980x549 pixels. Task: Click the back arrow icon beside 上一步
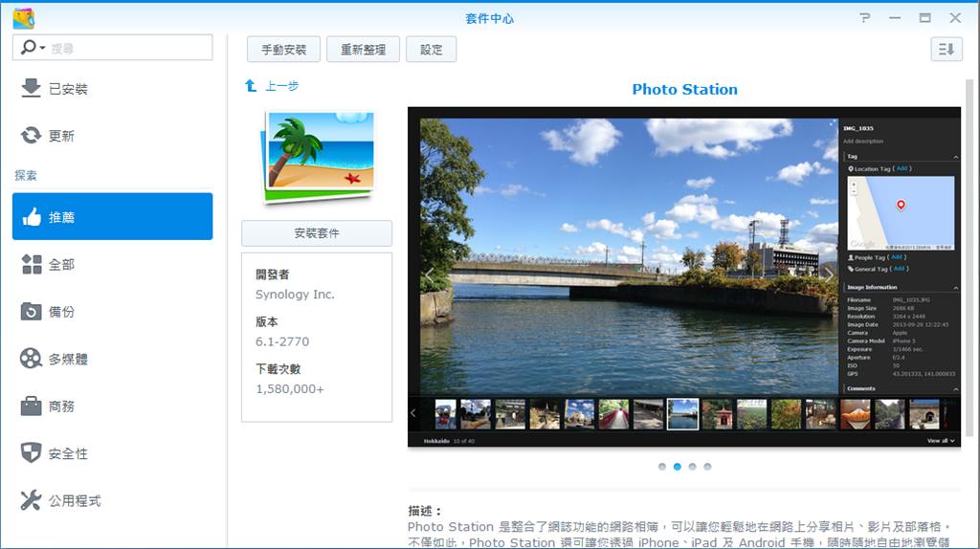251,85
